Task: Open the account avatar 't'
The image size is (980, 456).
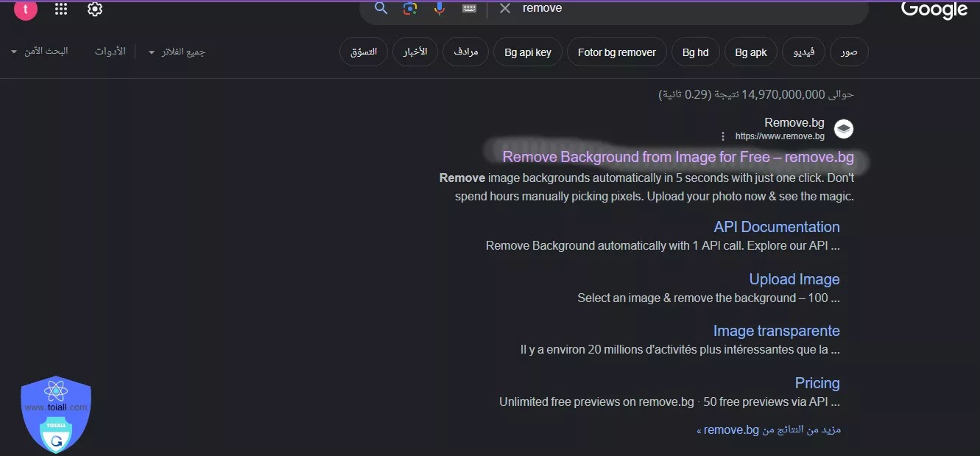Action: click(26, 9)
